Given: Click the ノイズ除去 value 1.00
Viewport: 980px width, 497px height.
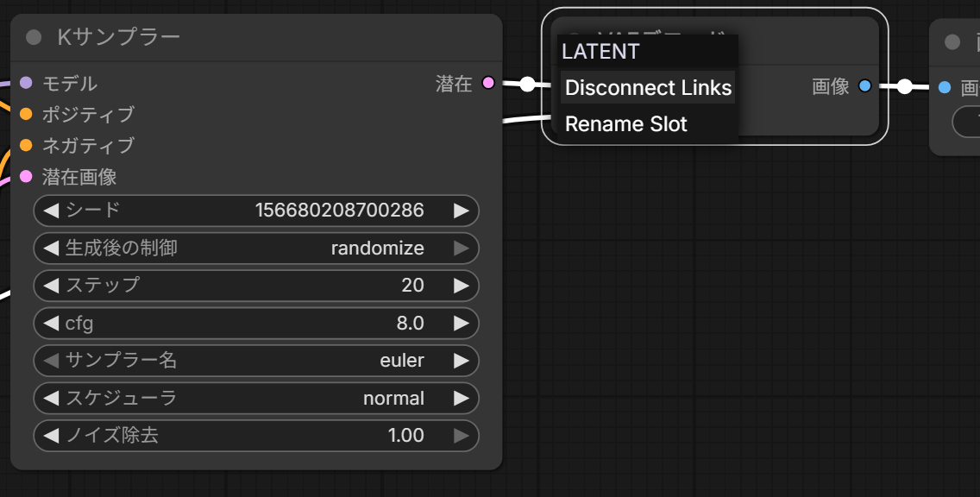Looking at the screenshot, I should pyautogui.click(x=405, y=435).
